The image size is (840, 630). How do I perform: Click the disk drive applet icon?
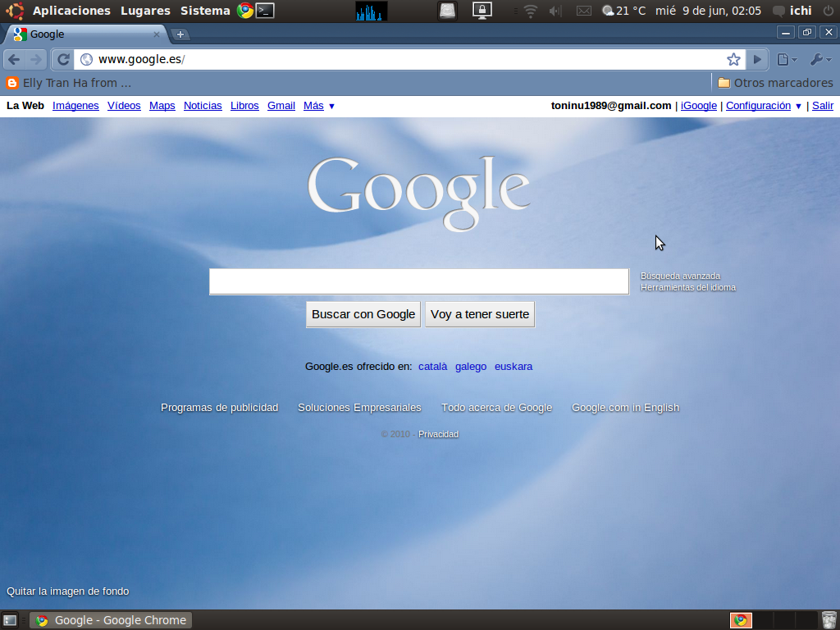(x=447, y=11)
